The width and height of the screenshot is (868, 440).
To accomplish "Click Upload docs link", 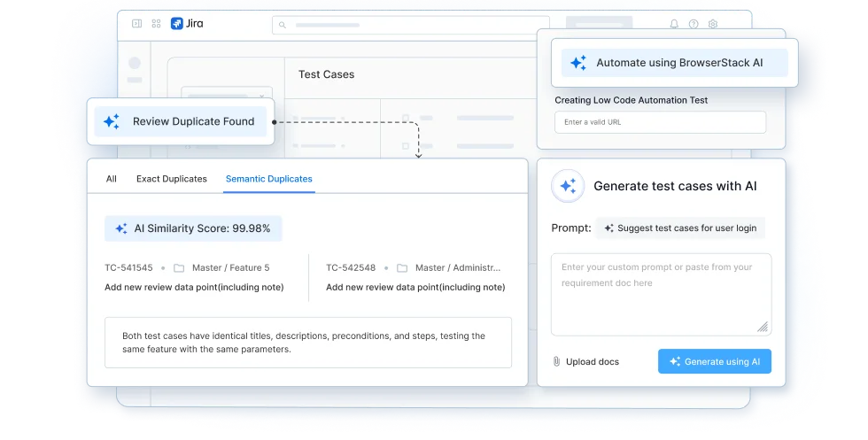I will (593, 362).
